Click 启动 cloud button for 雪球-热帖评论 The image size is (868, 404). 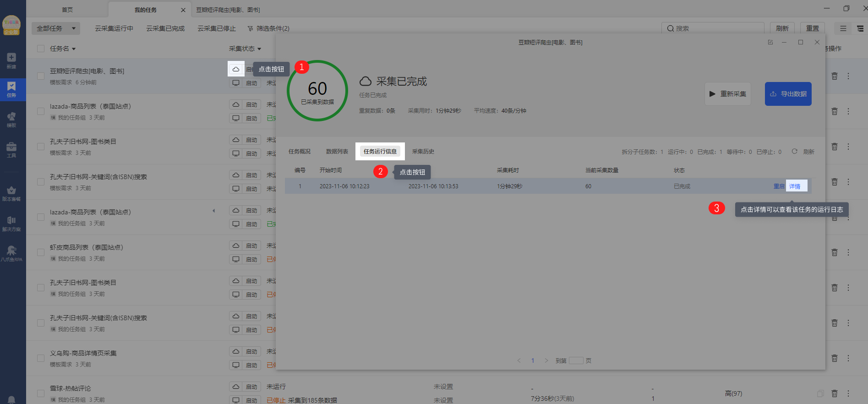pos(251,387)
